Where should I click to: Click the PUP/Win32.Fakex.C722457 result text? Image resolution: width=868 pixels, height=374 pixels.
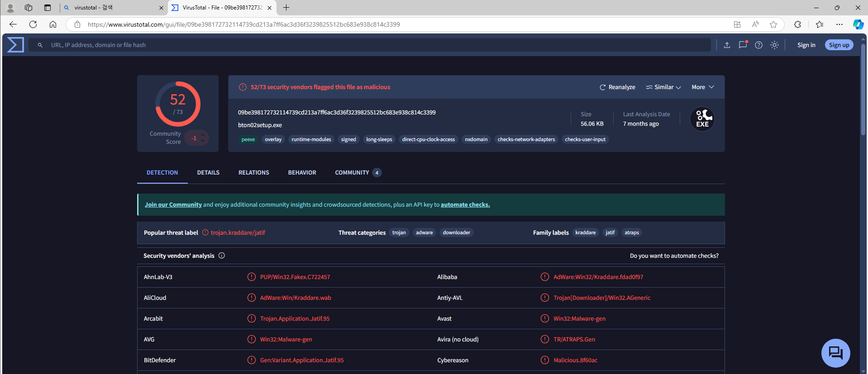[x=295, y=277]
